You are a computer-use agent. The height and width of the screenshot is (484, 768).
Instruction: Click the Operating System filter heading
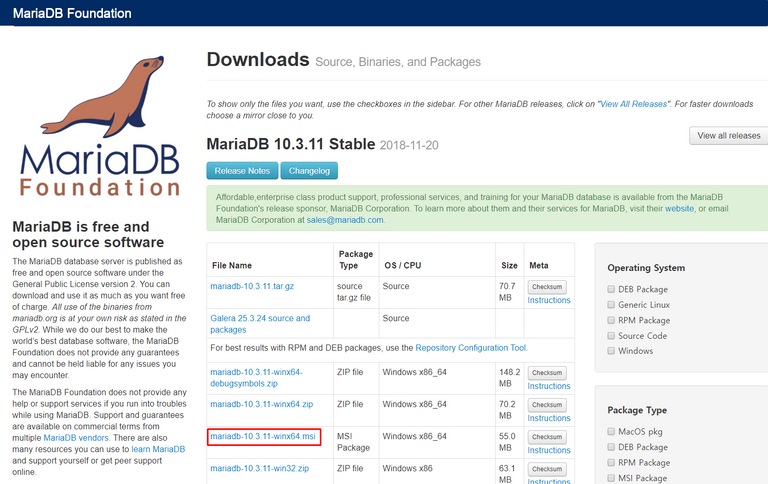tap(646, 268)
